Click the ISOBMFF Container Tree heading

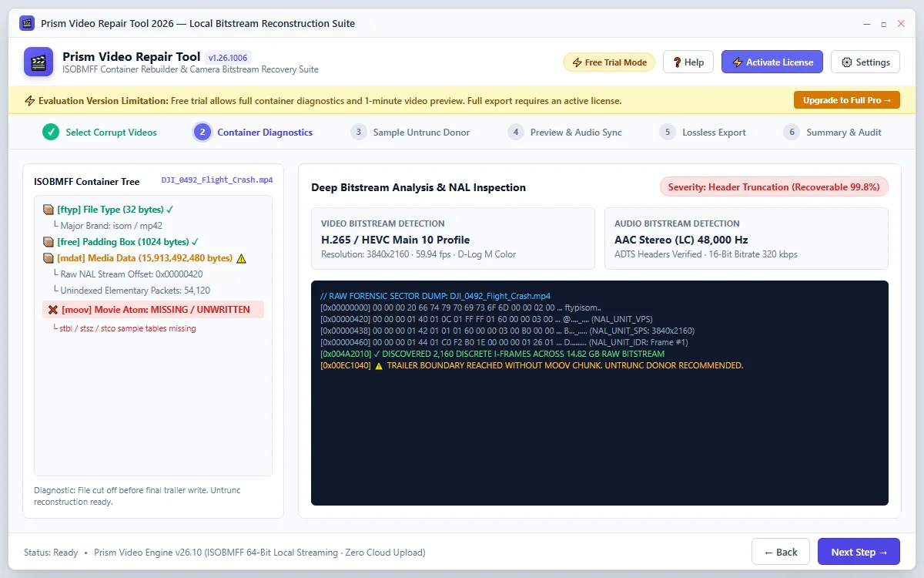(87, 182)
